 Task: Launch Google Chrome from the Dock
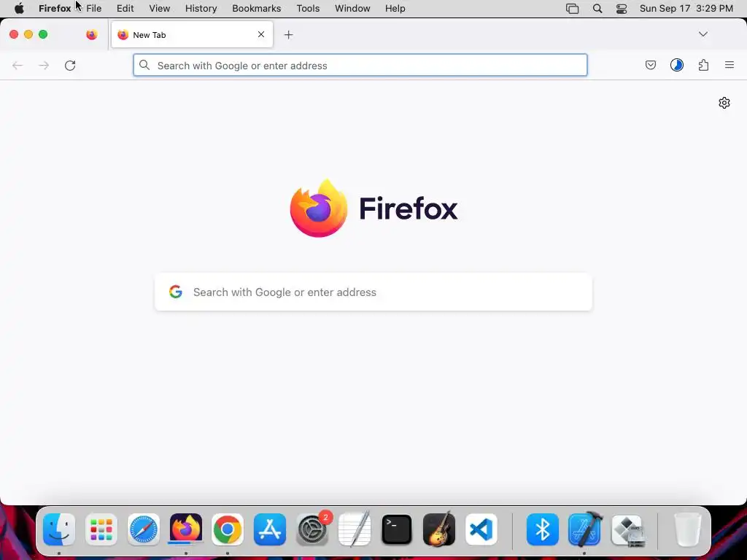(228, 529)
